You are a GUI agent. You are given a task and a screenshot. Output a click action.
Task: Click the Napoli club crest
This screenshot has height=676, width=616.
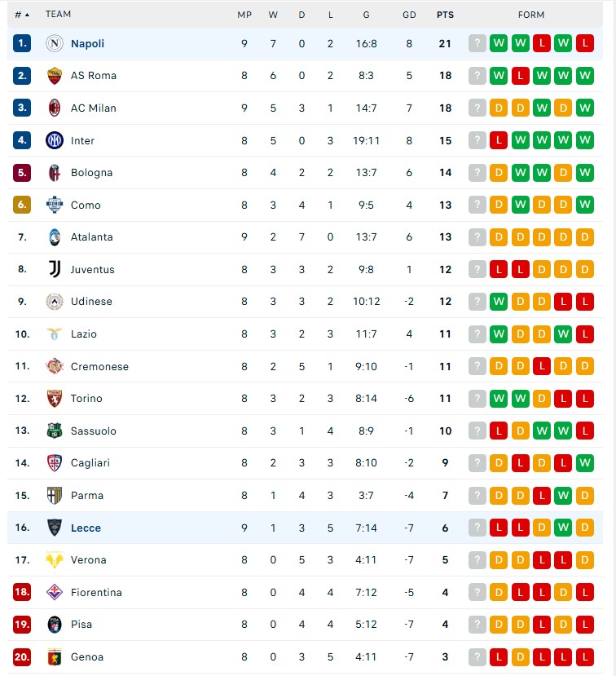click(55, 44)
